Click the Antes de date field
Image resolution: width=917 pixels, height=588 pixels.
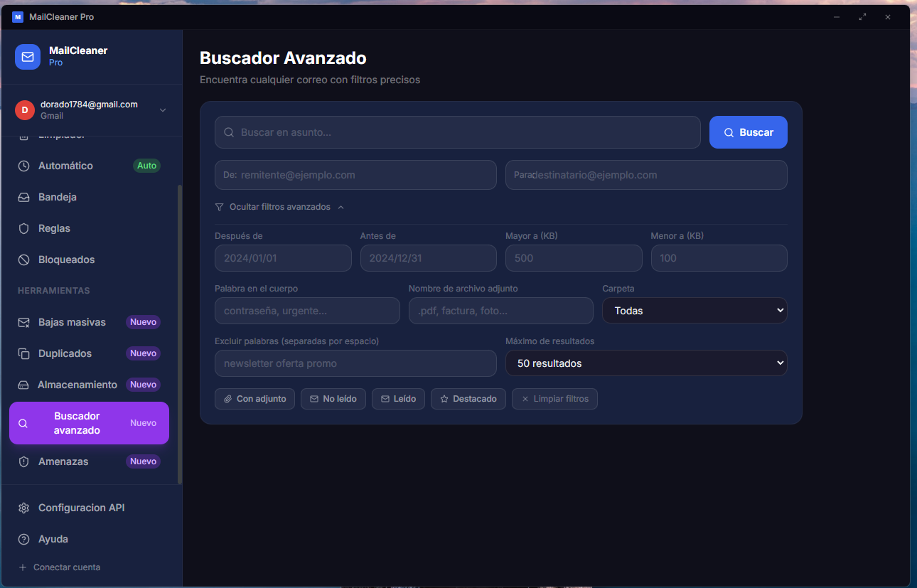pos(429,258)
